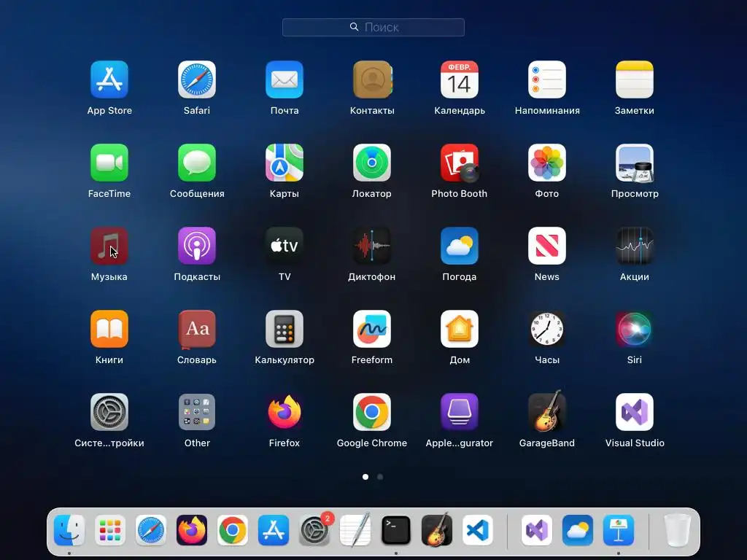The image size is (747, 560).
Task: Open the Локатор app
Action: [372, 163]
